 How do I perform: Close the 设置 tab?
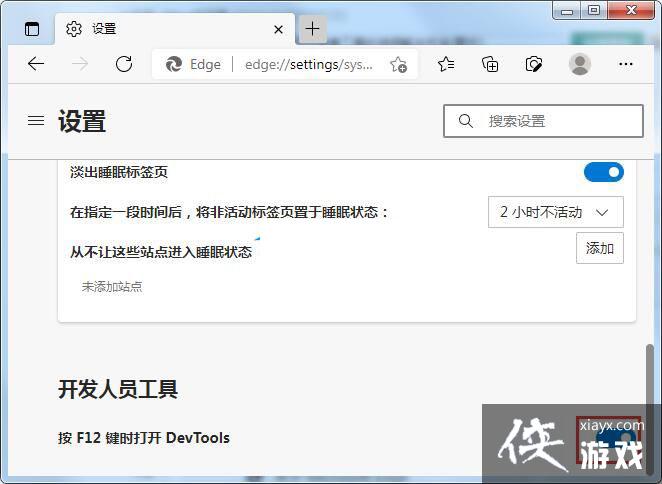[278, 29]
